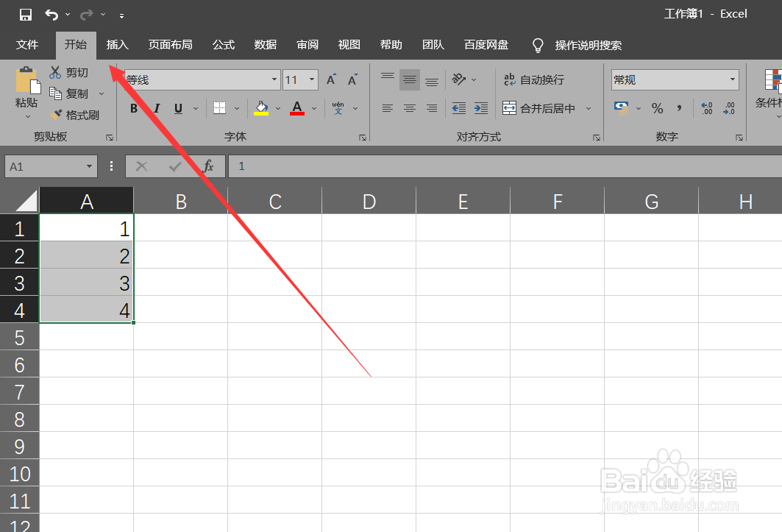The width and height of the screenshot is (782, 532).
Task: Open the 剪贴板 dialog launcher
Action: tap(109, 138)
